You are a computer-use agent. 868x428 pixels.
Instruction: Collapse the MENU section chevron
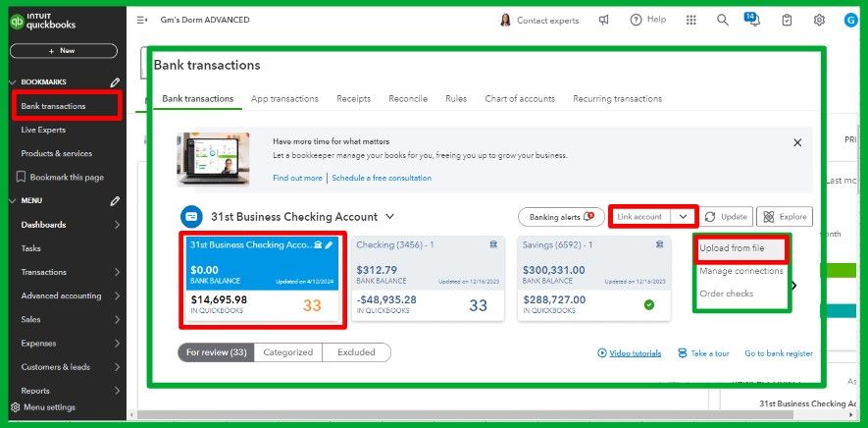[14, 200]
